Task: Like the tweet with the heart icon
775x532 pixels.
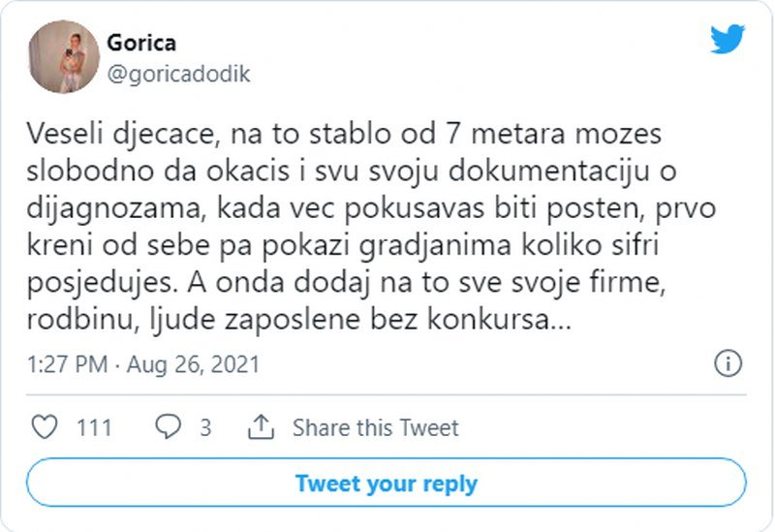Action: pos(46,427)
